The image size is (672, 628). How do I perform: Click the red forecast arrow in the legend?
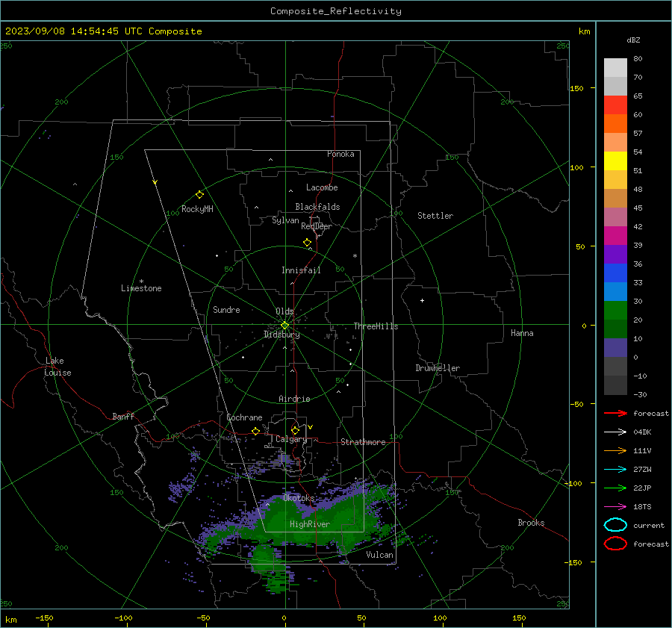point(615,413)
